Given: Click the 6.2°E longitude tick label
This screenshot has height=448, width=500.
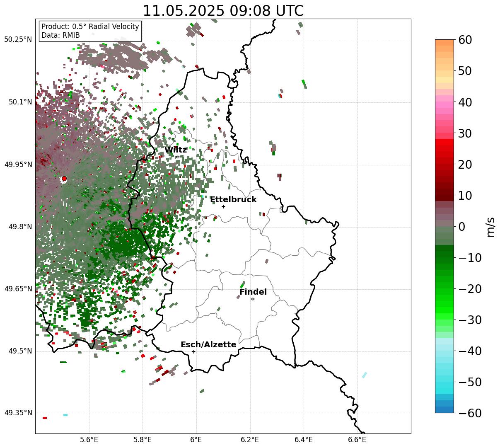Looking at the screenshot, I should coord(250,440).
